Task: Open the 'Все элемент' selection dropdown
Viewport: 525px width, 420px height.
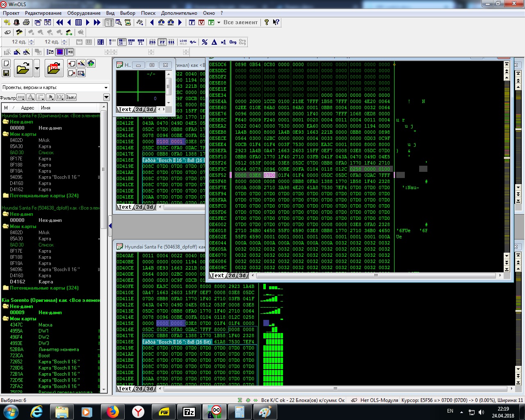Action: coord(219,23)
